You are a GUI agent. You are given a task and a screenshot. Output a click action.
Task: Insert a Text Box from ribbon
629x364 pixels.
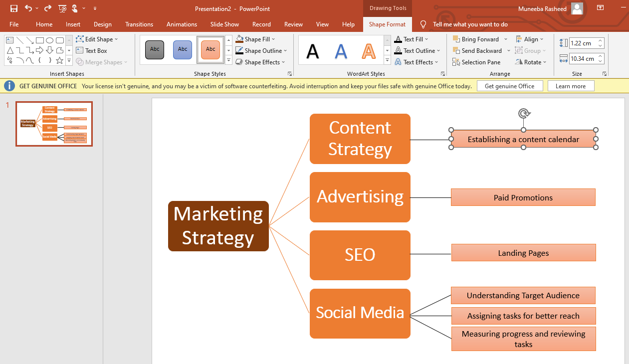point(92,50)
